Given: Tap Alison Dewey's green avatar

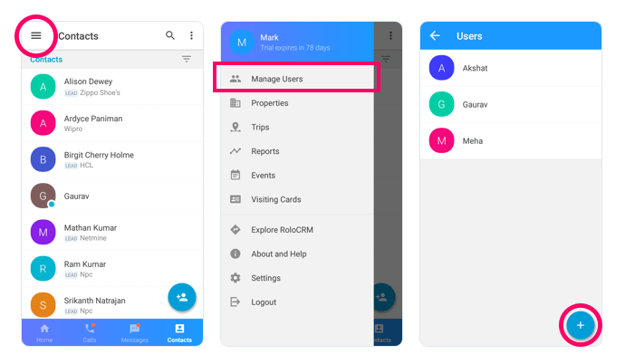Looking at the screenshot, I should coord(43,87).
